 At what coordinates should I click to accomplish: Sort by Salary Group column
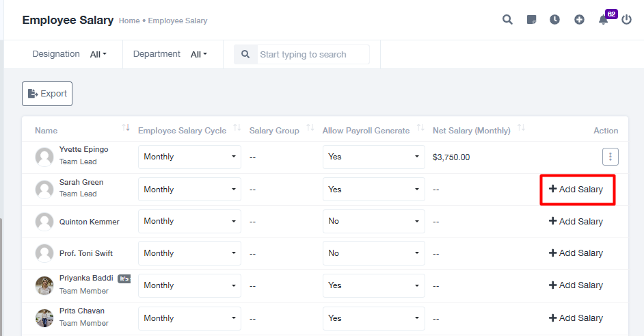310,128
